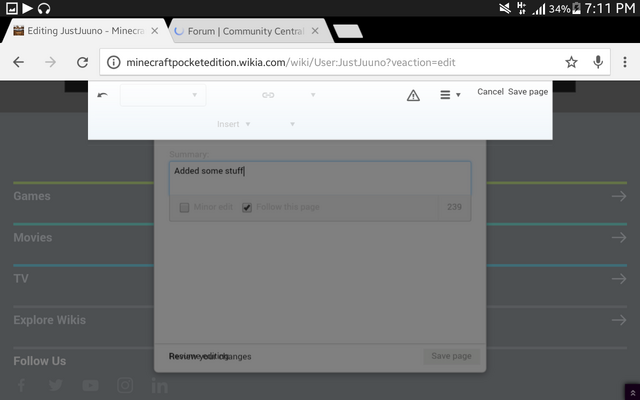Open the Instagram follow icon
Viewport: 640px width, 400px height.
pyautogui.click(x=125, y=385)
